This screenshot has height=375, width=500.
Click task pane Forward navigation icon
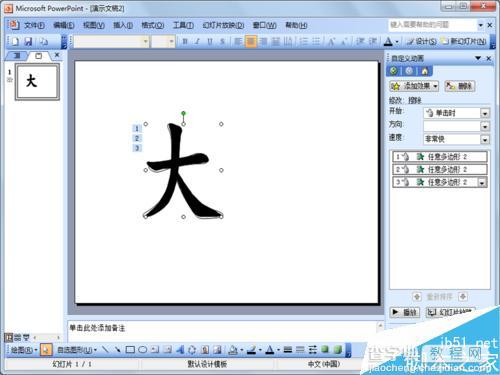(409, 71)
